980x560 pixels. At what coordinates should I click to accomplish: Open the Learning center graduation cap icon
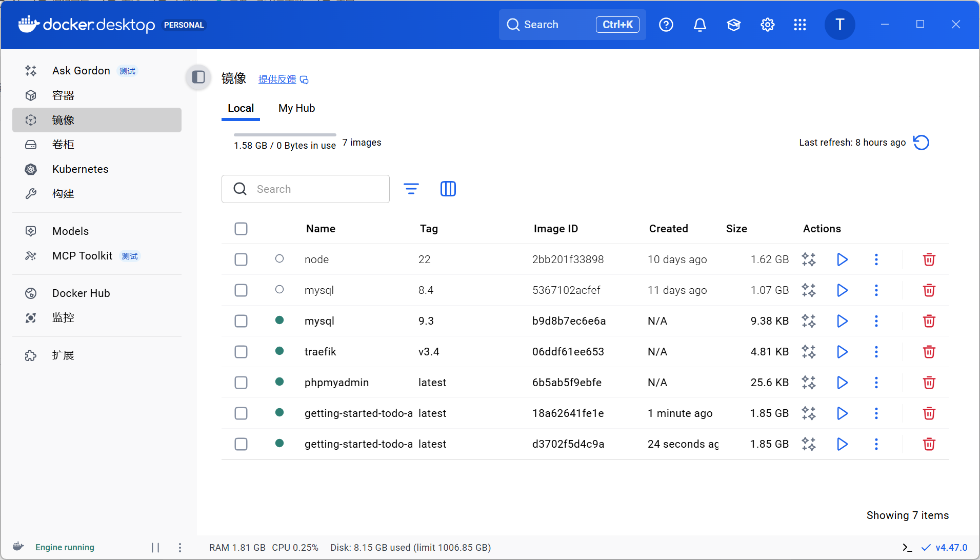pos(734,25)
